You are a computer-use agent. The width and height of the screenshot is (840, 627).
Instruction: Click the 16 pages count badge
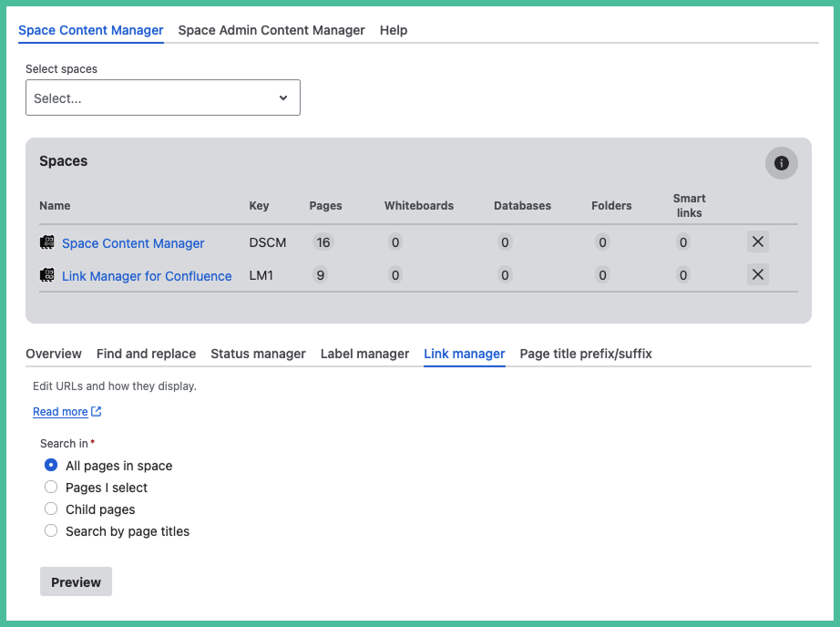click(323, 242)
